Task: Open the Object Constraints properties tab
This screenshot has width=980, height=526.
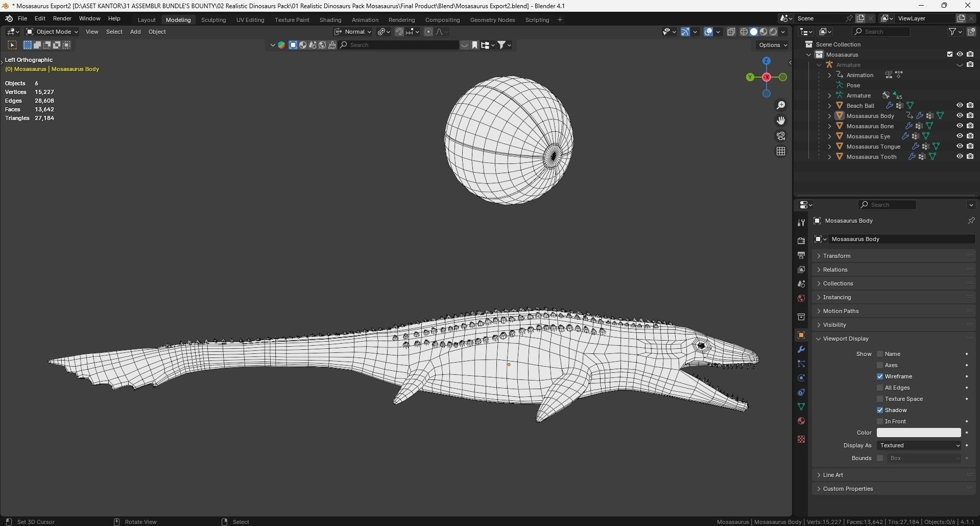Action: 801,392
